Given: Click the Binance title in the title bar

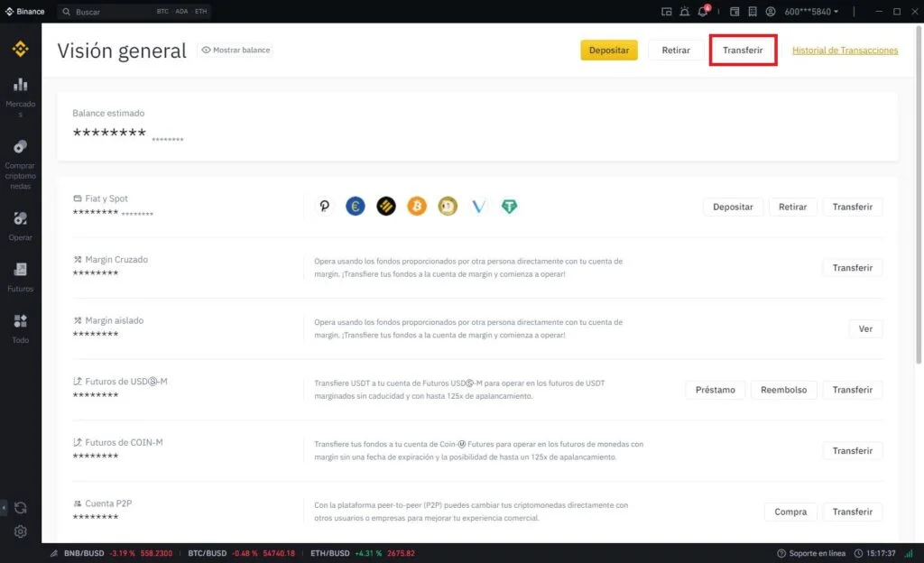Looking at the screenshot, I should click(x=30, y=11).
